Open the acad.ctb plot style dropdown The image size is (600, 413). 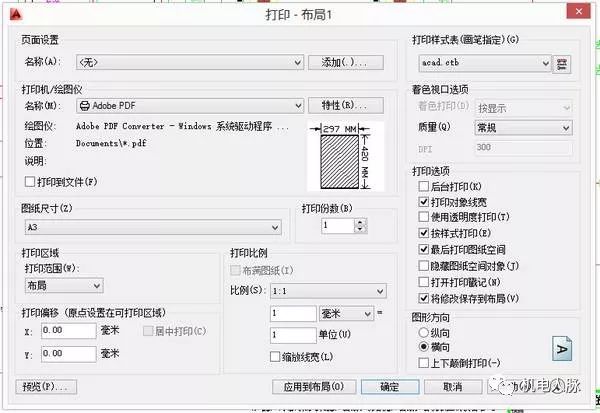click(483, 63)
